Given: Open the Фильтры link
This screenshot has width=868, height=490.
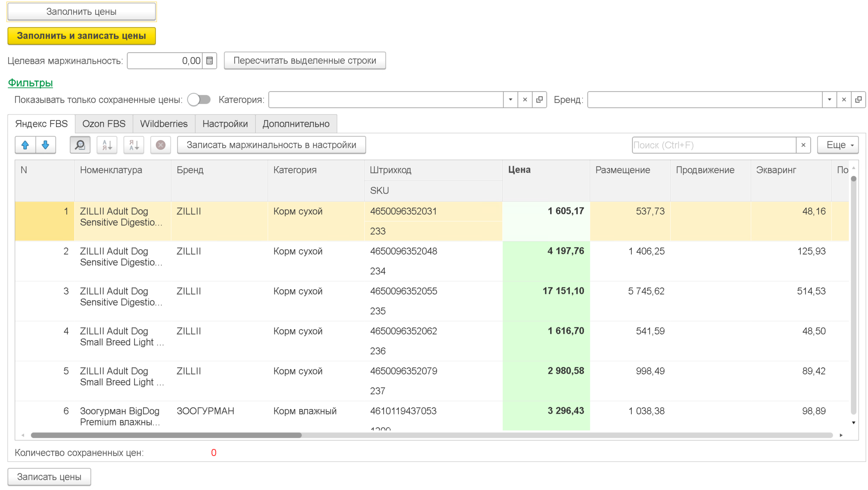Looking at the screenshot, I should (30, 83).
